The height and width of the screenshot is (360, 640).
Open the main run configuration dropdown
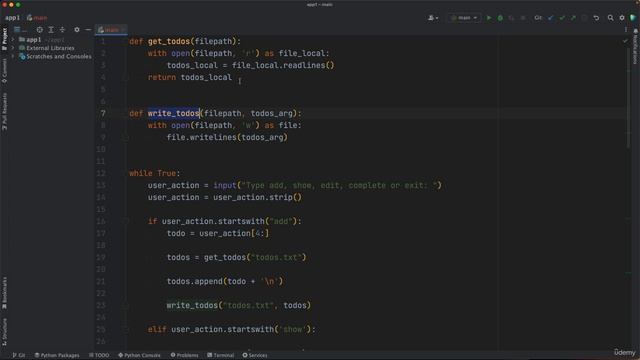coord(464,18)
